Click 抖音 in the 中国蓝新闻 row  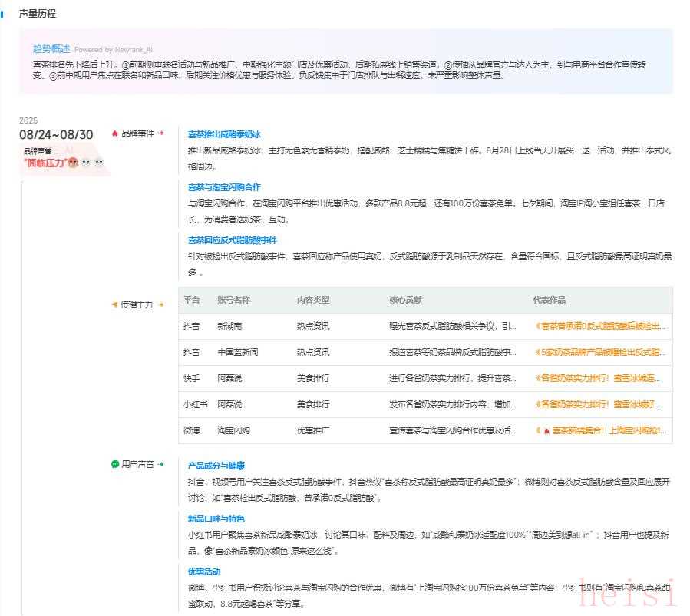point(191,352)
